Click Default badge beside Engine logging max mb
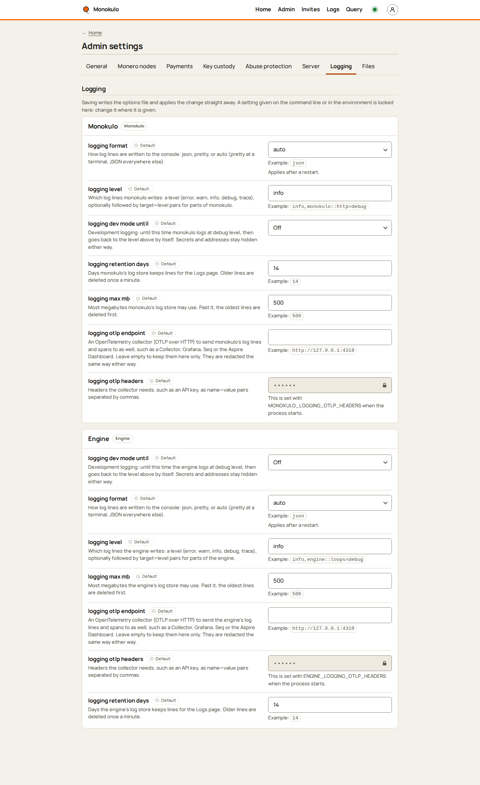 (147, 577)
